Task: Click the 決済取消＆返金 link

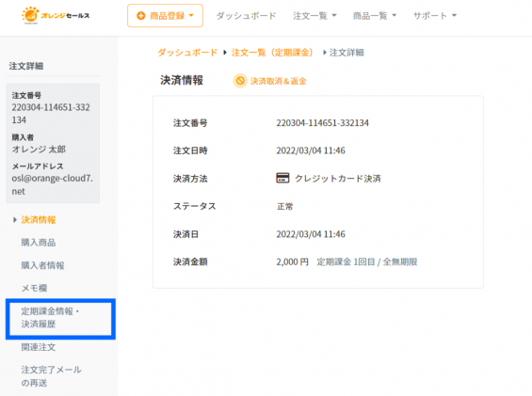Action: pos(278,81)
